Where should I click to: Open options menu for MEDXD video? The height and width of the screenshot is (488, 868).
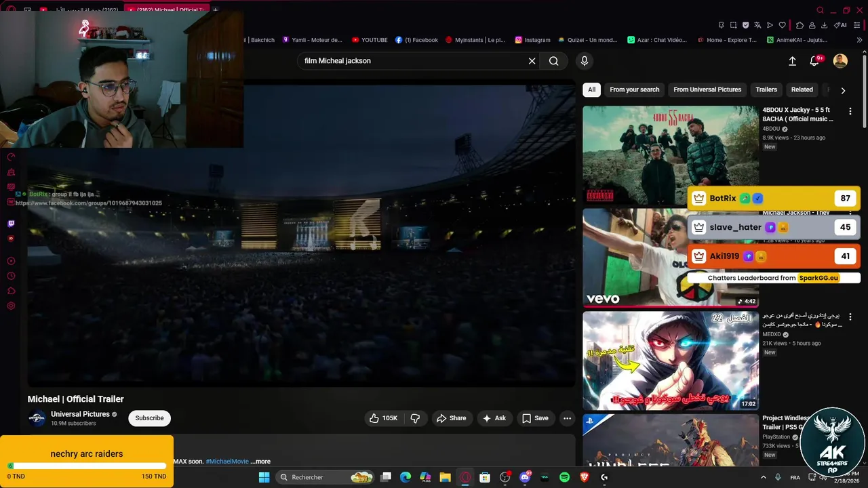click(x=850, y=317)
